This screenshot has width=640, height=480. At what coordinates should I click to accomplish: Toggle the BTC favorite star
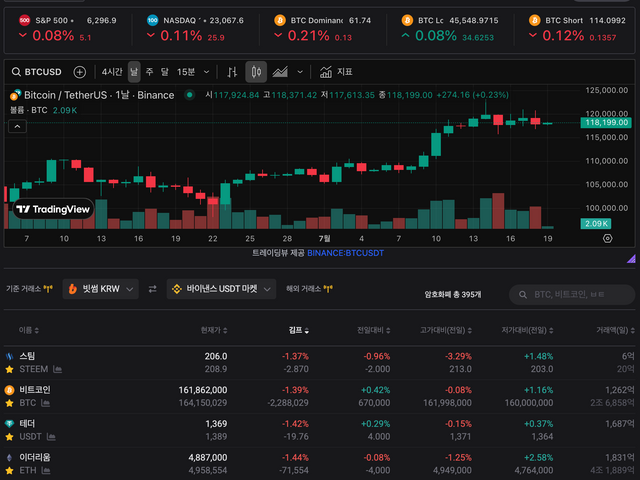[x=9, y=403]
